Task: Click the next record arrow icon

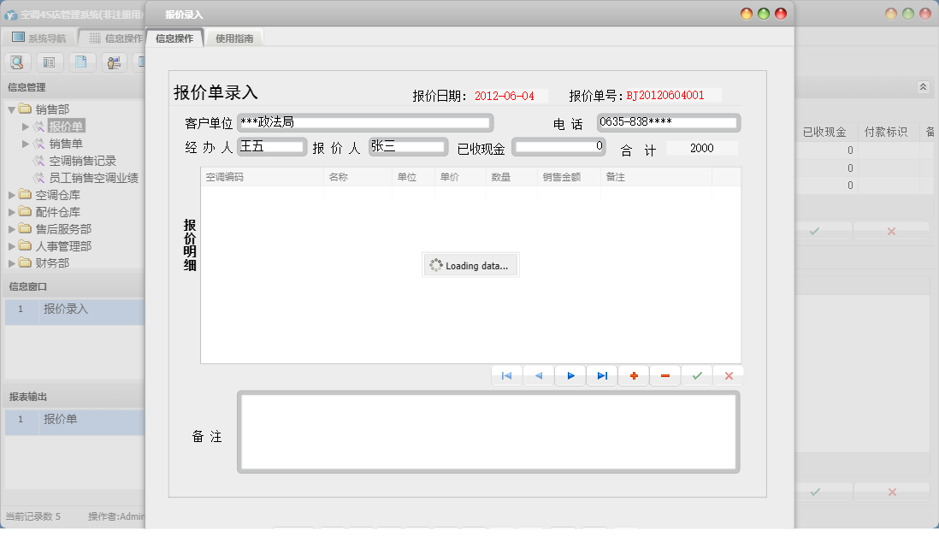Action: click(570, 374)
